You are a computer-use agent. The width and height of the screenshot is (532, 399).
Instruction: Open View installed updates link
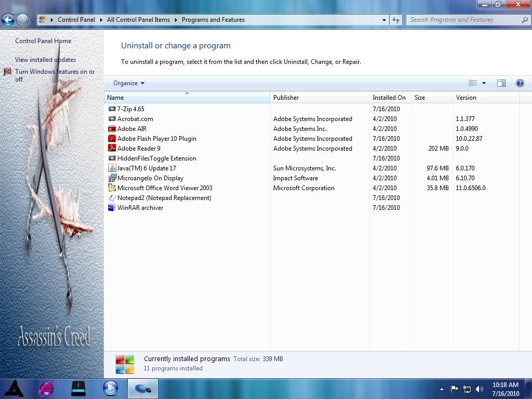click(46, 59)
